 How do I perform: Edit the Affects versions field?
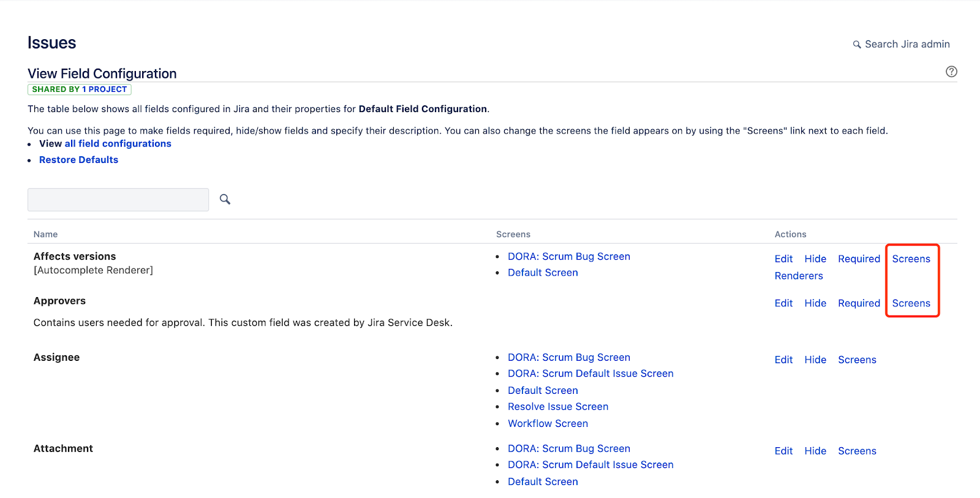(783, 259)
